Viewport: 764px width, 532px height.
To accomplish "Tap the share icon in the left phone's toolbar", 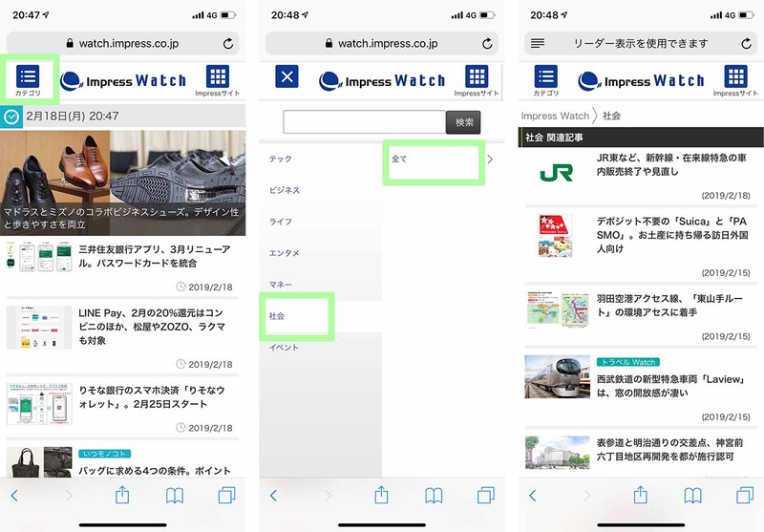I will (122, 495).
